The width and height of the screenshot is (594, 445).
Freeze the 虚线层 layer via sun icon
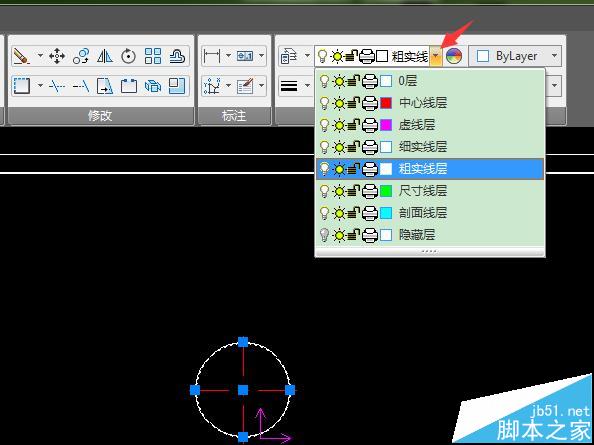[339, 125]
